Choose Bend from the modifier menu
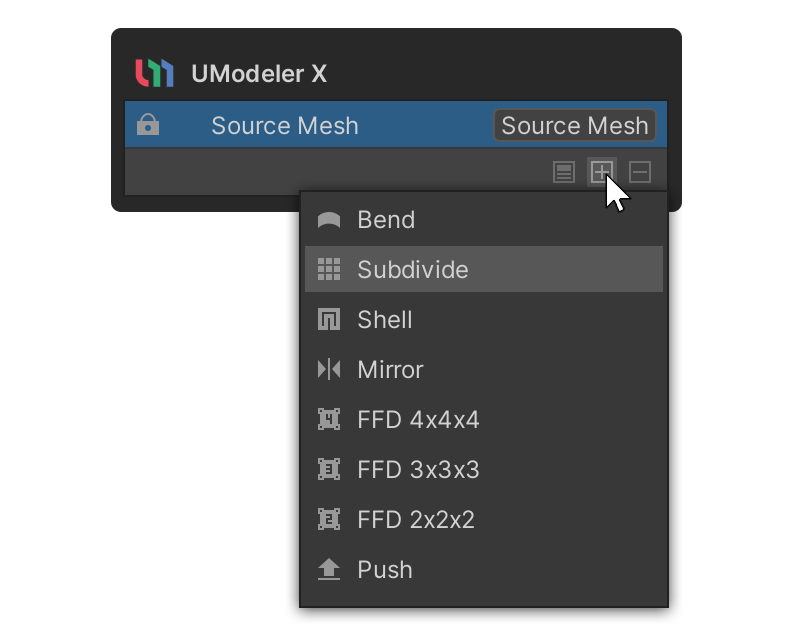 click(386, 220)
